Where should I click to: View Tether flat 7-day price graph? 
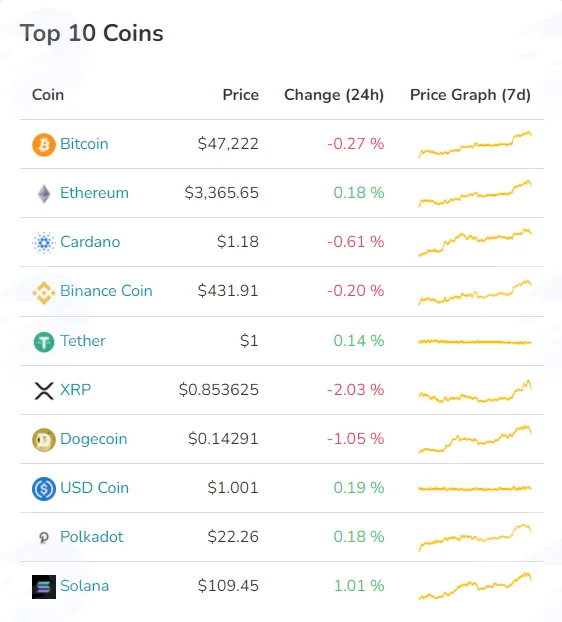(x=475, y=342)
